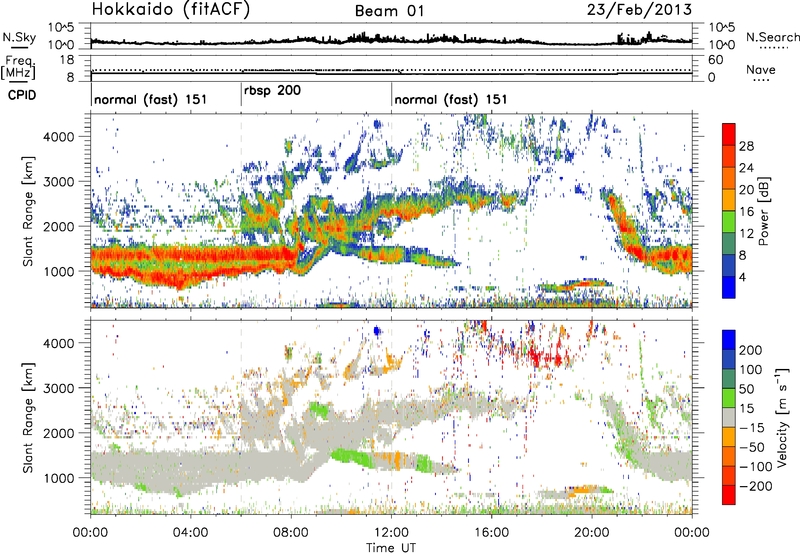The width and height of the screenshot is (800, 554).
Task: Click the velocity panel 'Slant Range [km]' label
Action: click(28, 417)
